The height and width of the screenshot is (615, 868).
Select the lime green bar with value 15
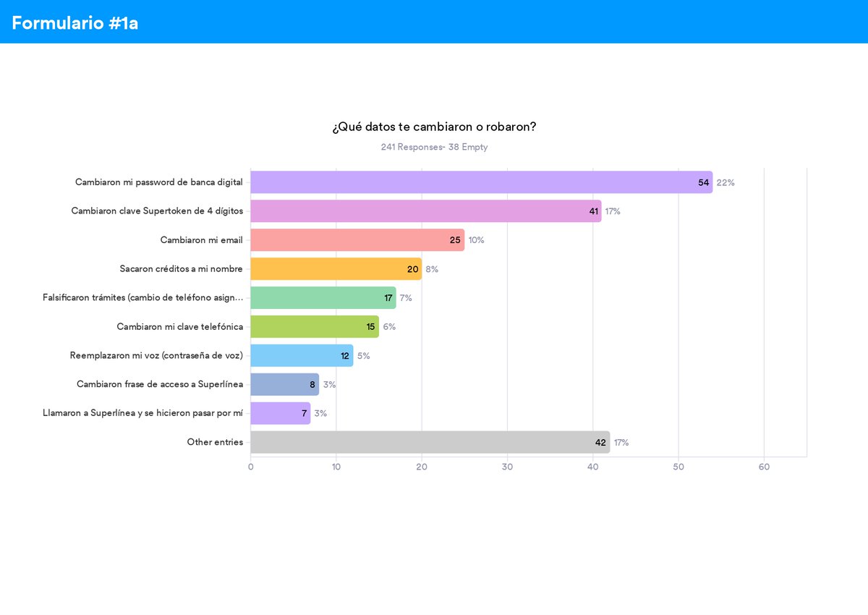coord(315,327)
